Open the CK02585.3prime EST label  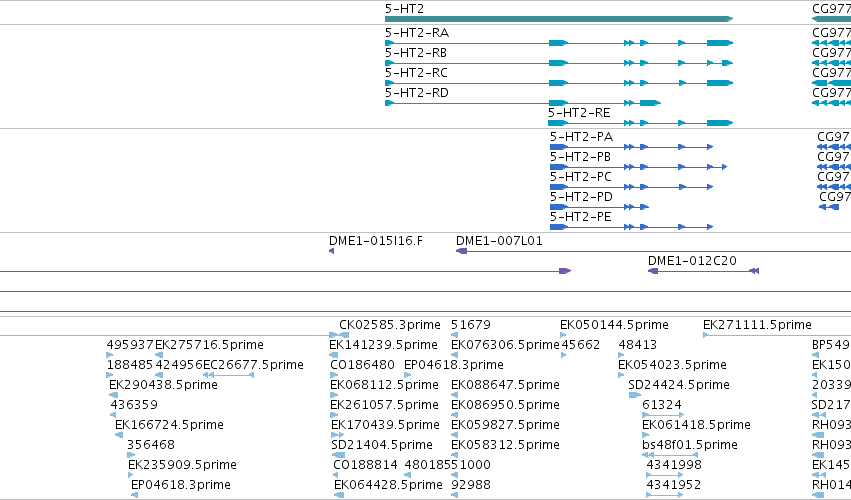pyautogui.click(x=390, y=325)
